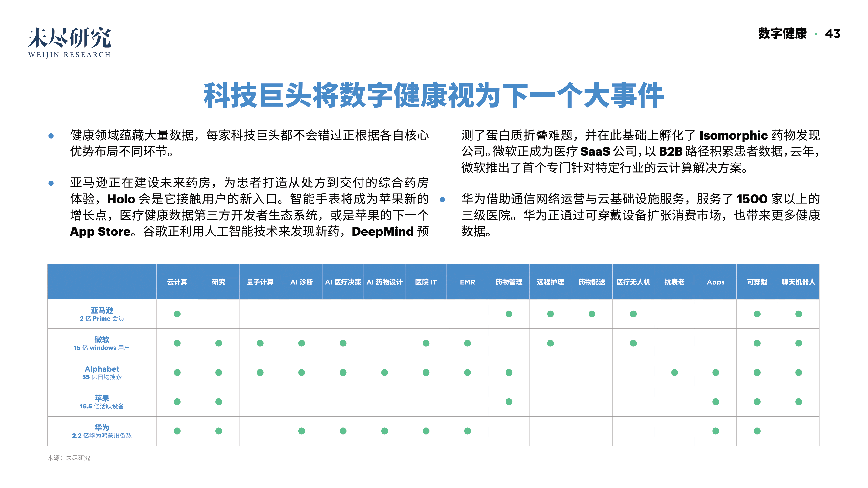The height and width of the screenshot is (488, 868).
Task: Expand the Apps column header
Action: tap(715, 282)
